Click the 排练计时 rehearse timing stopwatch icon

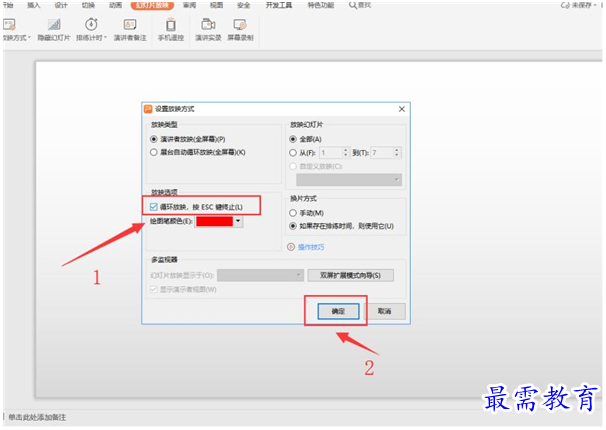[x=91, y=25]
